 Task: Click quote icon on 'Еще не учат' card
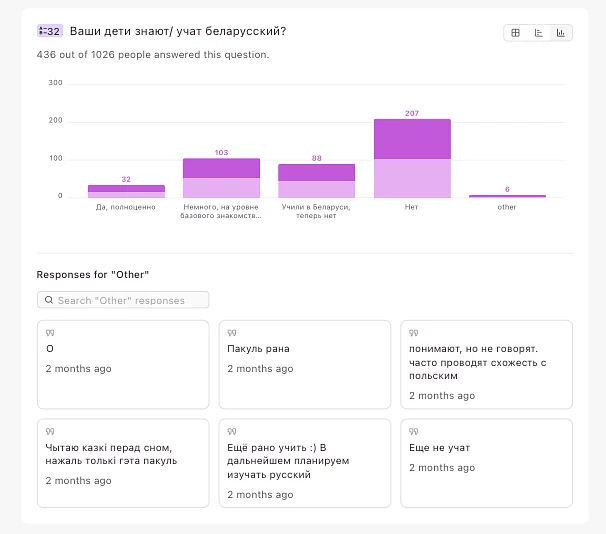[x=414, y=431]
